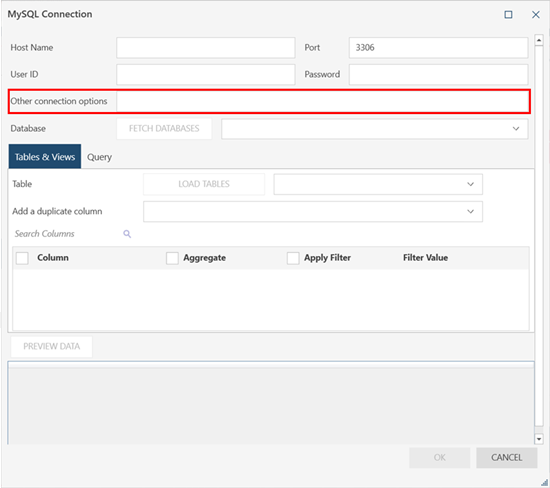Click the FETCH DATABASES button

164,129
